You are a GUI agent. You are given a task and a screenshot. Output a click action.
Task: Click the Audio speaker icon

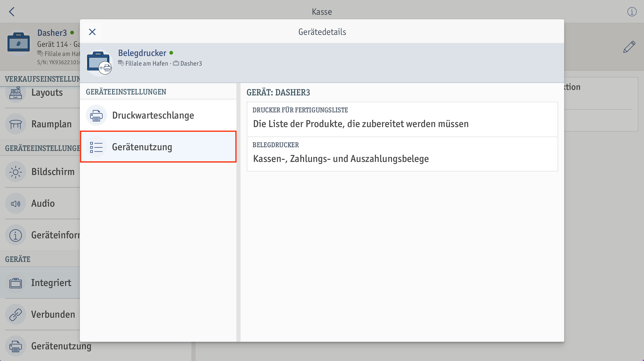16,204
